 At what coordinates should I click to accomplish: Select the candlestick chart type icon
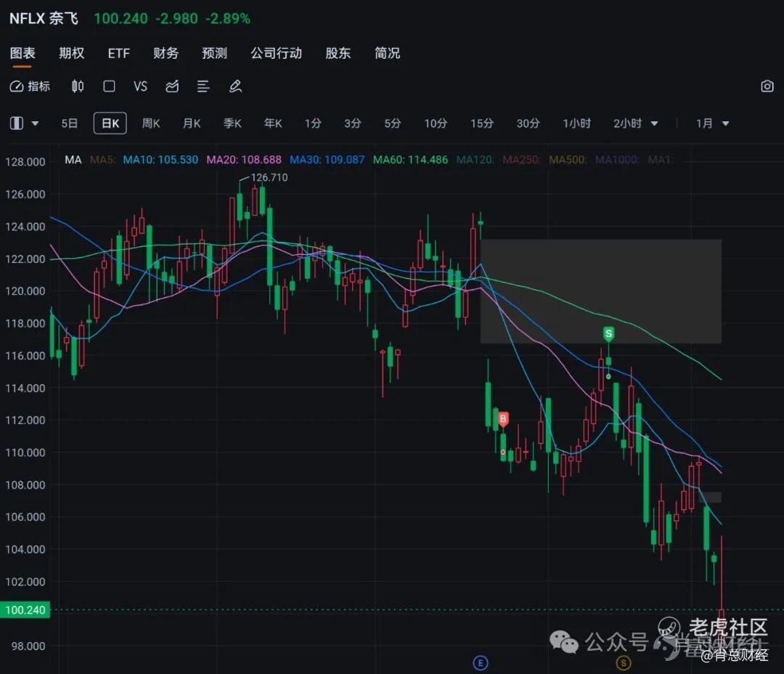[x=78, y=86]
